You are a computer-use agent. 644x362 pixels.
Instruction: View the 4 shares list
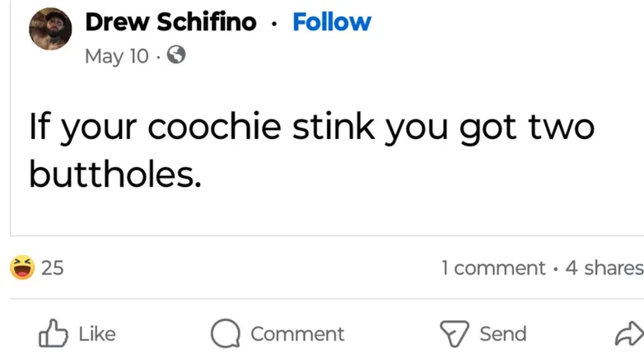pyautogui.click(x=604, y=268)
